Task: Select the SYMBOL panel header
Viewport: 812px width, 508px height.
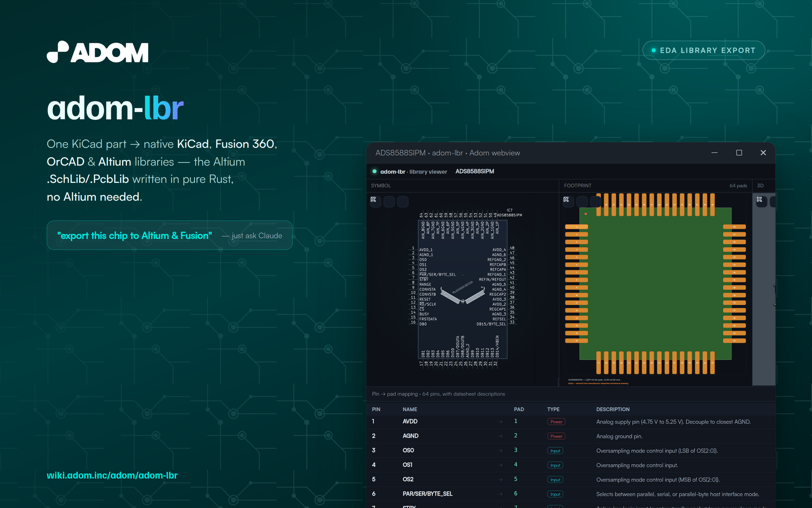Action: point(381,186)
